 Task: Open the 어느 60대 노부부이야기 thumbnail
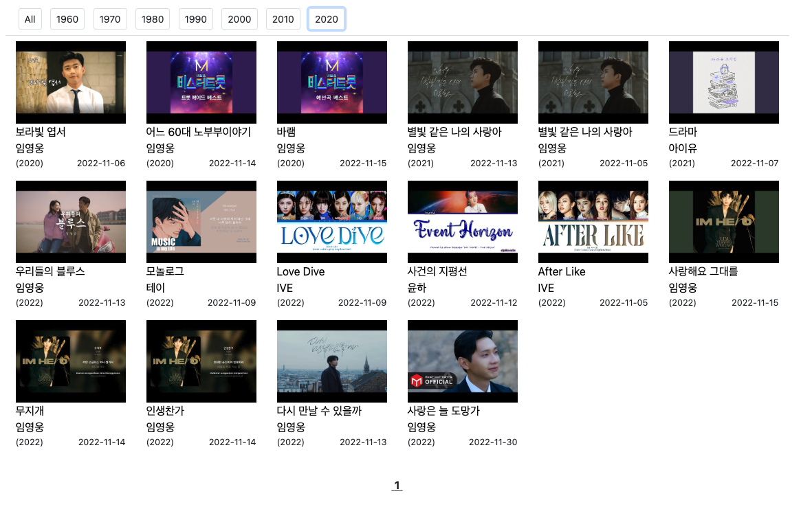(x=201, y=82)
